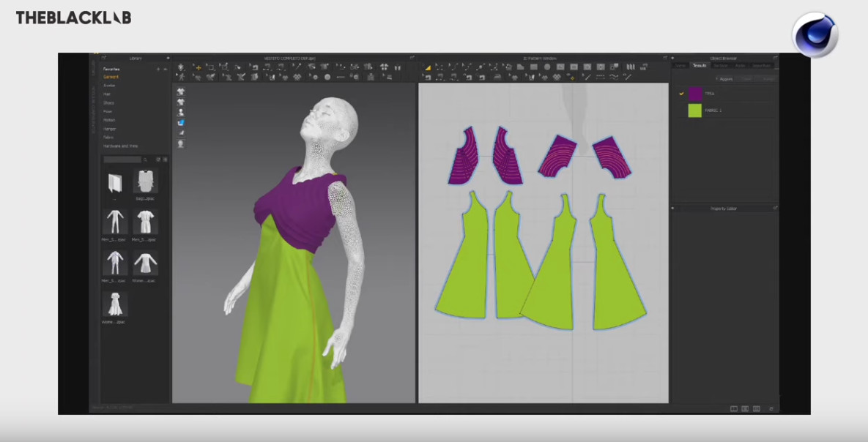Choose the Ellipse pattern tool in 2D toolbar
The height and width of the screenshot is (442, 868).
point(546,67)
